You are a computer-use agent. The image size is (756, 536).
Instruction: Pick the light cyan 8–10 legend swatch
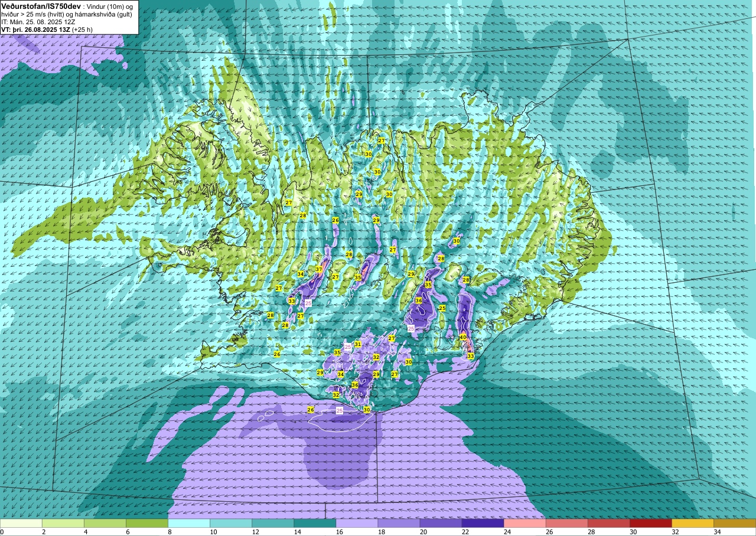(189, 523)
